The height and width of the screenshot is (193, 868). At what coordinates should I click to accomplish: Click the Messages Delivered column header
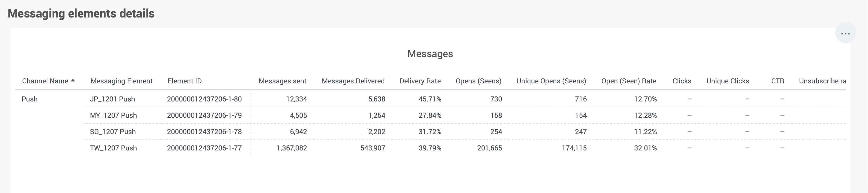(353, 81)
